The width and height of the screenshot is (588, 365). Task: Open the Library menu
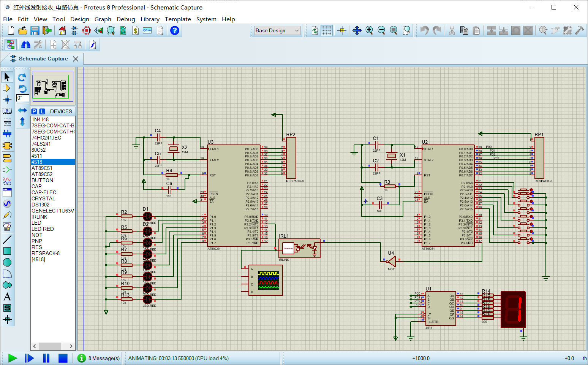click(x=150, y=19)
